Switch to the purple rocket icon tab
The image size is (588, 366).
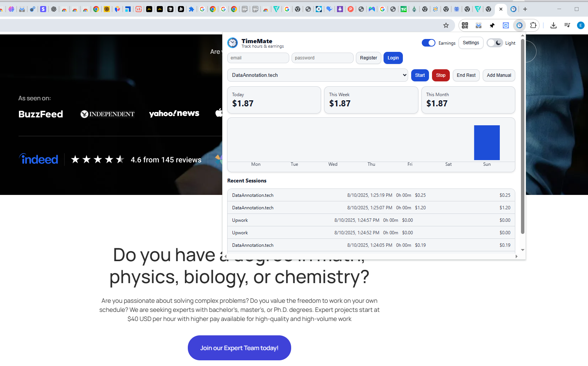340,9
